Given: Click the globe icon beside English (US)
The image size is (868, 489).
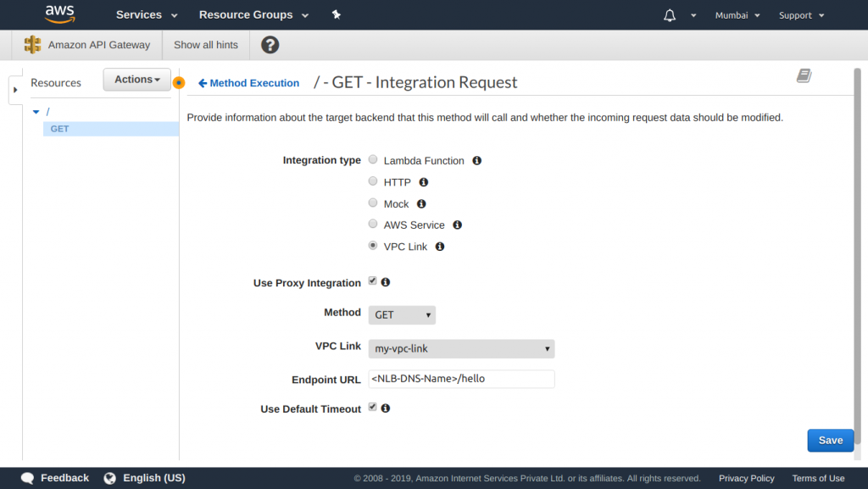Looking at the screenshot, I should [x=108, y=477].
